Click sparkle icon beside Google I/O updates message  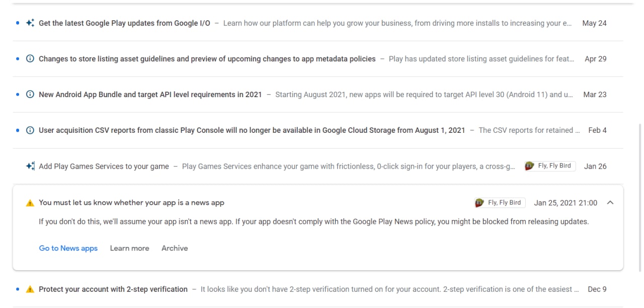pos(30,23)
